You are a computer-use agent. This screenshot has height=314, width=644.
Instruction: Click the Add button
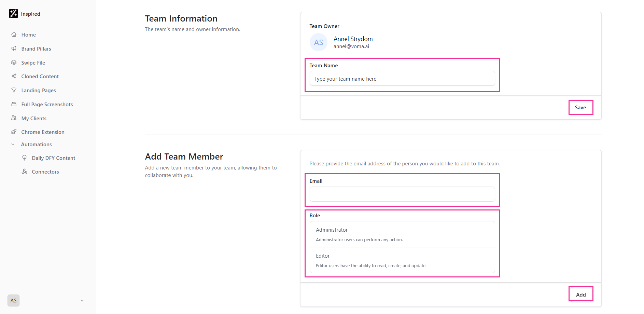(580, 294)
